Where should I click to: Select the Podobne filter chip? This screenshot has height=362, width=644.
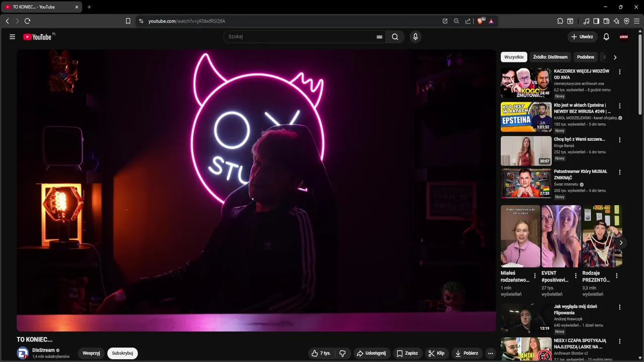tap(586, 57)
